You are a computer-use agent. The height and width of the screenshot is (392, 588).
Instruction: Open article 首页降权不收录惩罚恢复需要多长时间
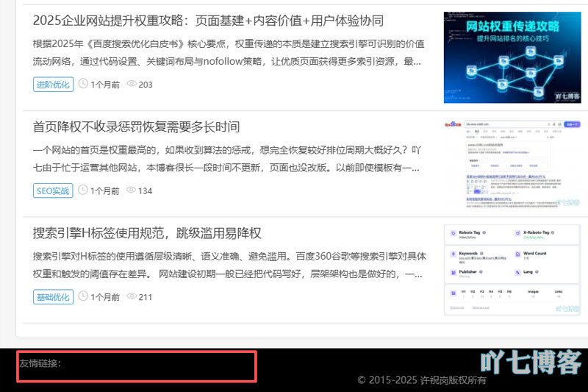click(x=136, y=126)
